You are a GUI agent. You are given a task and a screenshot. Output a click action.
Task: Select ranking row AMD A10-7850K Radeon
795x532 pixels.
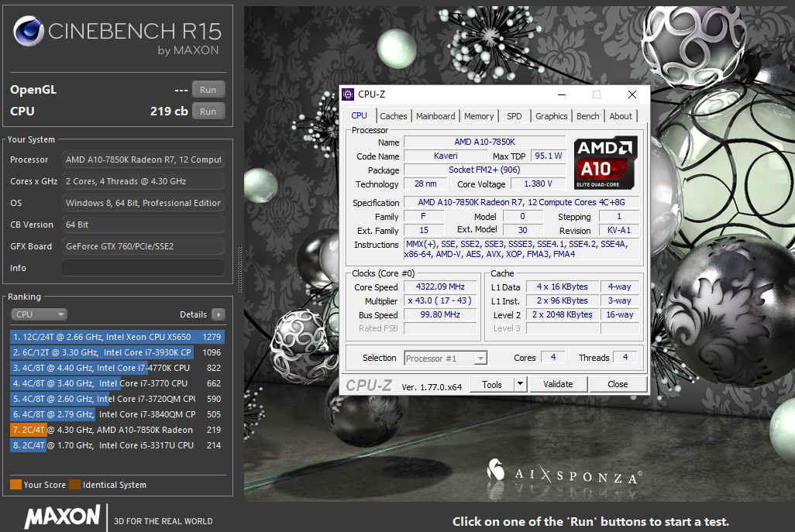tap(117, 430)
